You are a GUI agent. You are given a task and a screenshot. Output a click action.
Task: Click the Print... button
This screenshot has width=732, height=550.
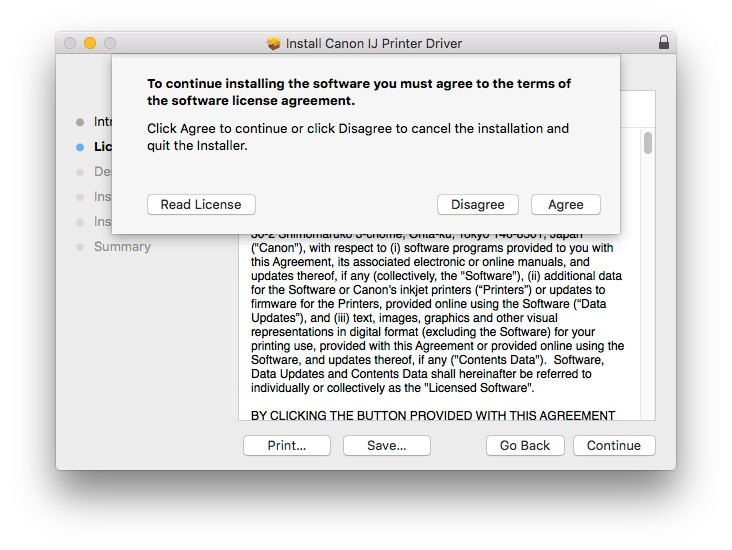287,445
